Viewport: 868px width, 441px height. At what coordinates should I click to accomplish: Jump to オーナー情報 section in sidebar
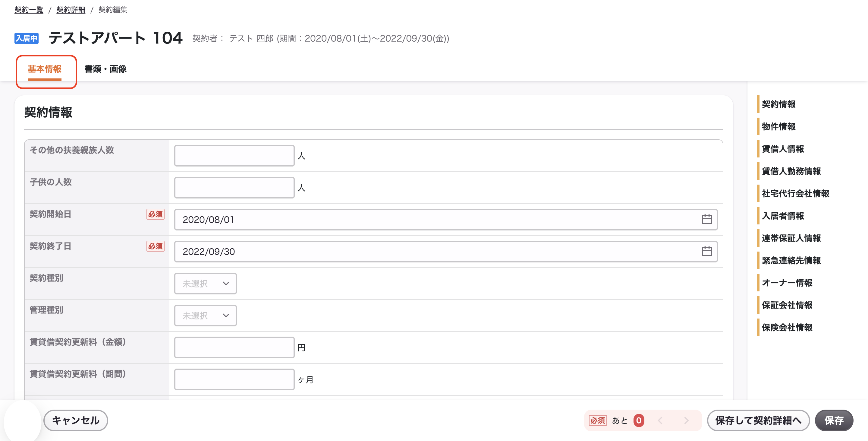pyautogui.click(x=787, y=283)
